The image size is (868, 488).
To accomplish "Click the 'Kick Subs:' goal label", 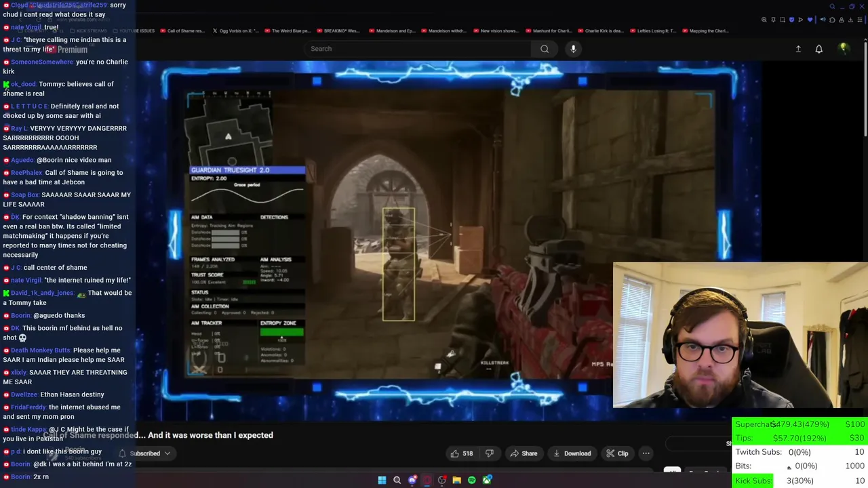I will [753, 481].
